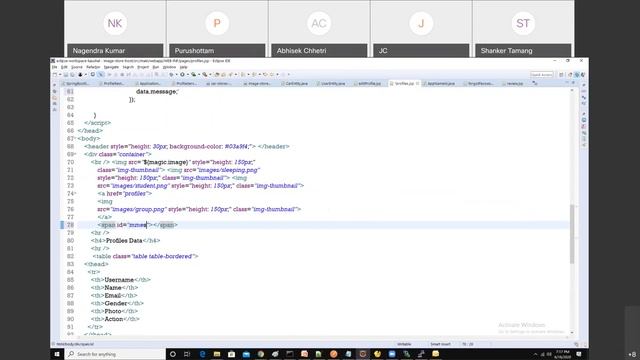
Task: Click the Shanker Tamang participant tile
Action: (523, 29)
